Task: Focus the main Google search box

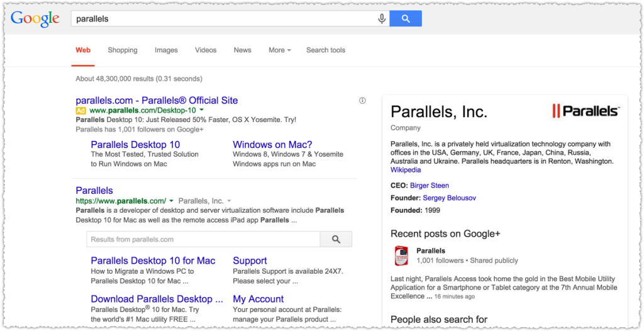Action: click(x=224, y=19)
